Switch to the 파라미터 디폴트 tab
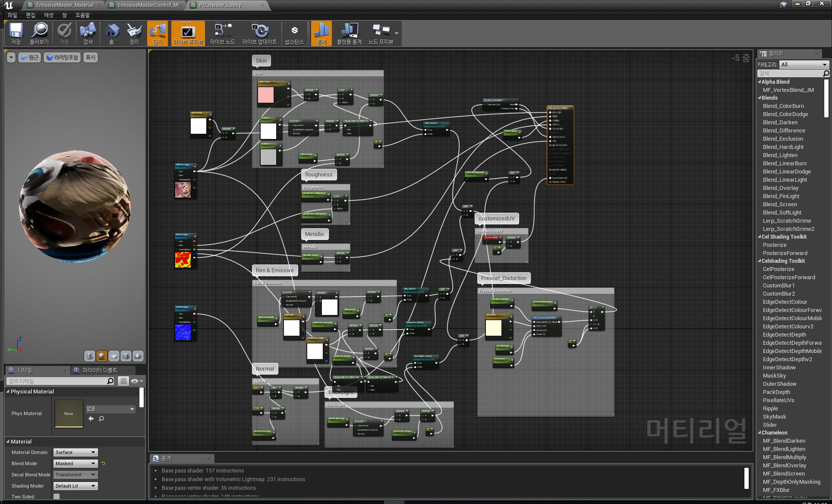This screenshot has width=832, height=504. pos(100,370)
